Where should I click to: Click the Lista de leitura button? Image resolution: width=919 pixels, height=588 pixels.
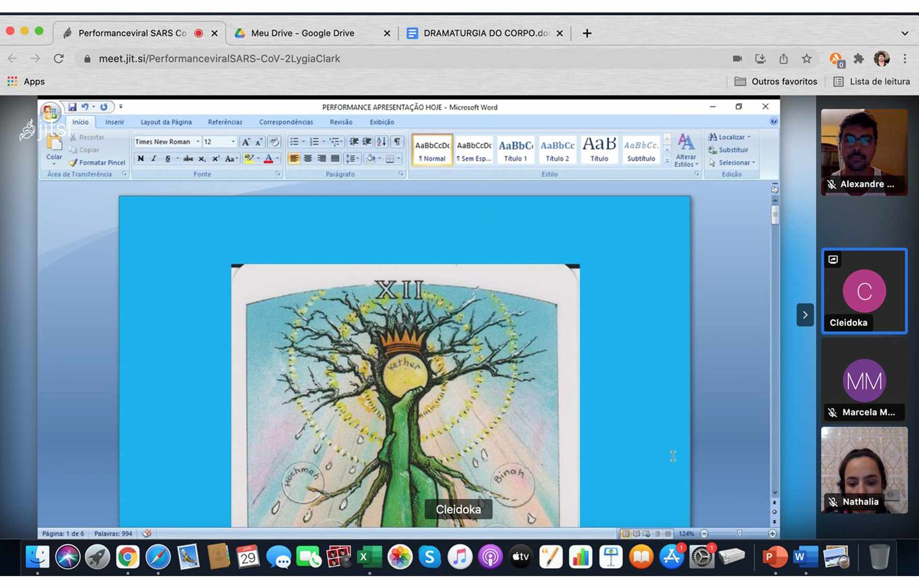click(x=872, y=81)
